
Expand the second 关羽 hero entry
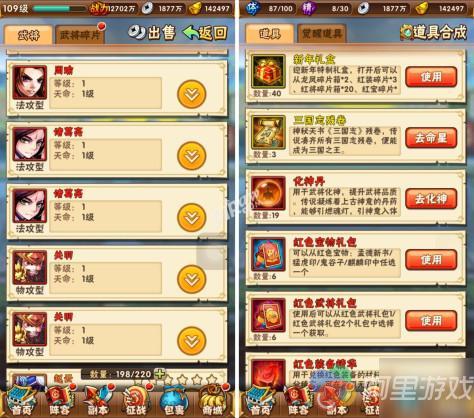tap(192, 341)
